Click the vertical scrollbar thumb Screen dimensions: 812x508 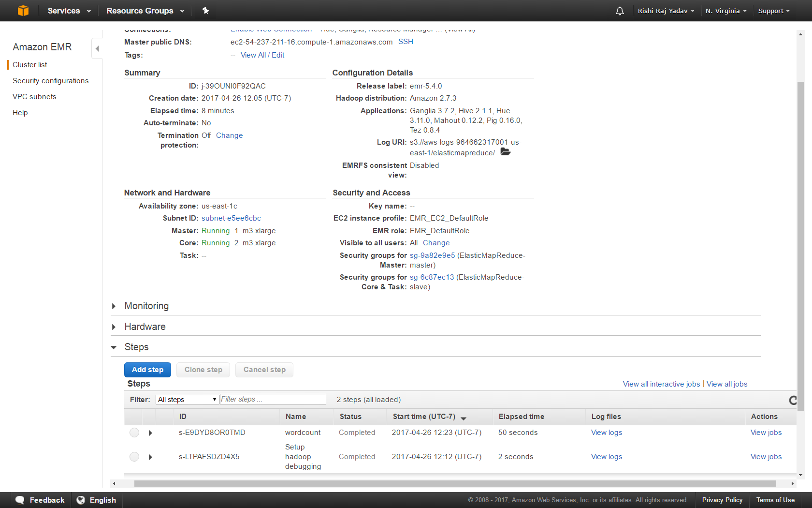(x=800, y=246)
